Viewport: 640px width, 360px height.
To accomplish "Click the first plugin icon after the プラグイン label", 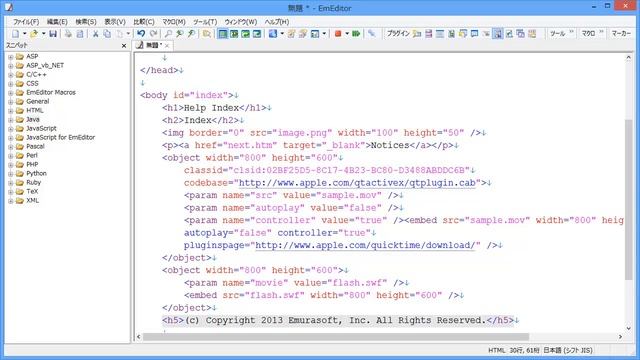I will (x=416, y=34).
